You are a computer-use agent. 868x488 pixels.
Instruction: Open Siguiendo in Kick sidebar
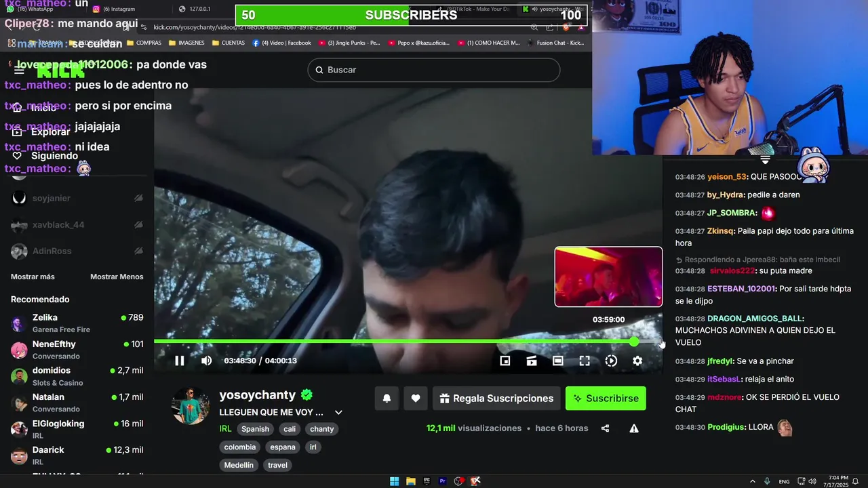tap(45, 156)
